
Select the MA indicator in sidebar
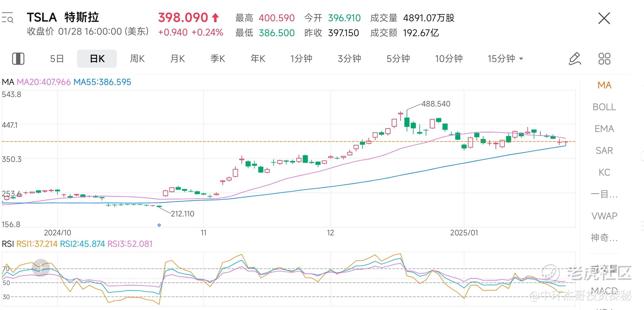pyautogui.click(x=604, y=85)
